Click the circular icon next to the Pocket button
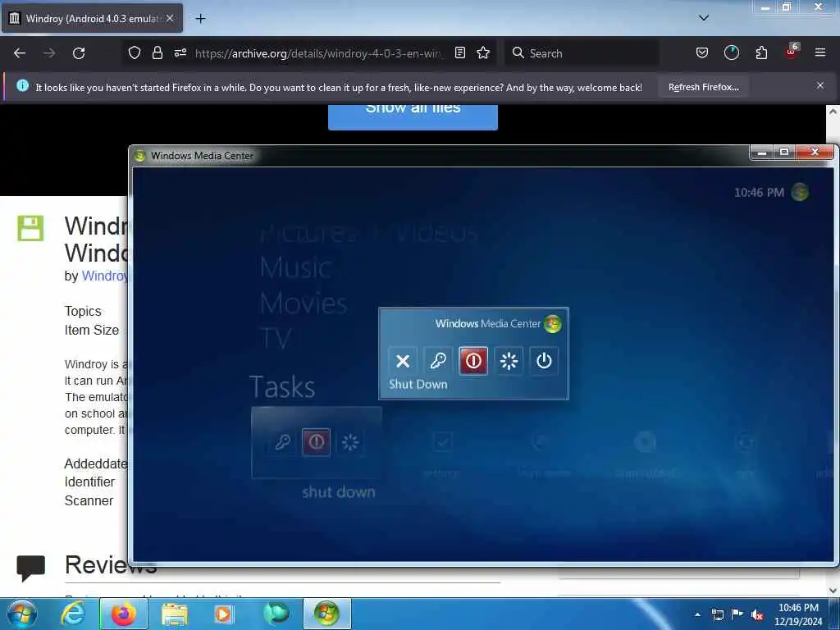 [x=731, y=53]
